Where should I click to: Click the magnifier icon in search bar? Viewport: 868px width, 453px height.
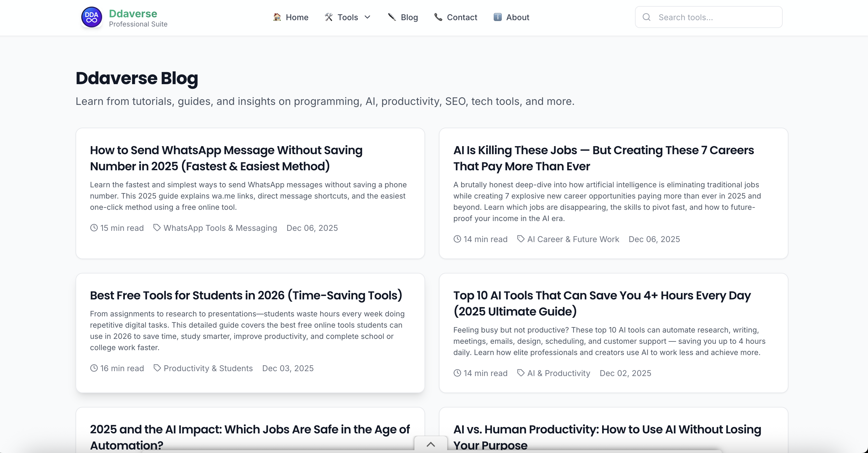point(647,17)
